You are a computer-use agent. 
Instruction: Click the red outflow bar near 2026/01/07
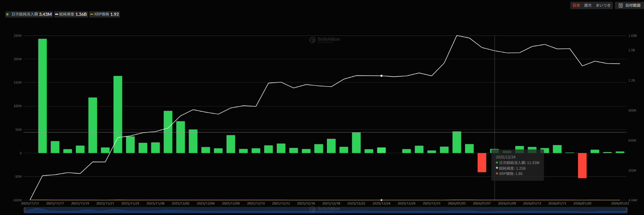click(x=482, y=162)
